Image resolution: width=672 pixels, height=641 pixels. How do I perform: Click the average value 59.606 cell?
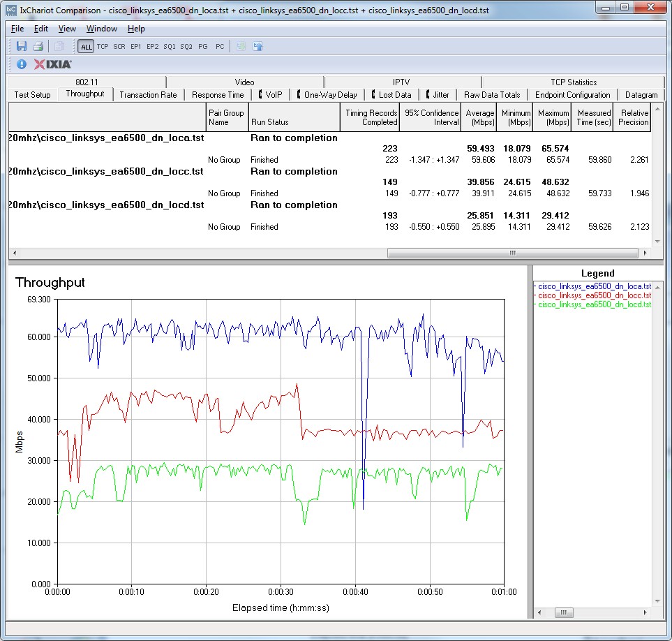pyautogui.click(x=483, y=159)
